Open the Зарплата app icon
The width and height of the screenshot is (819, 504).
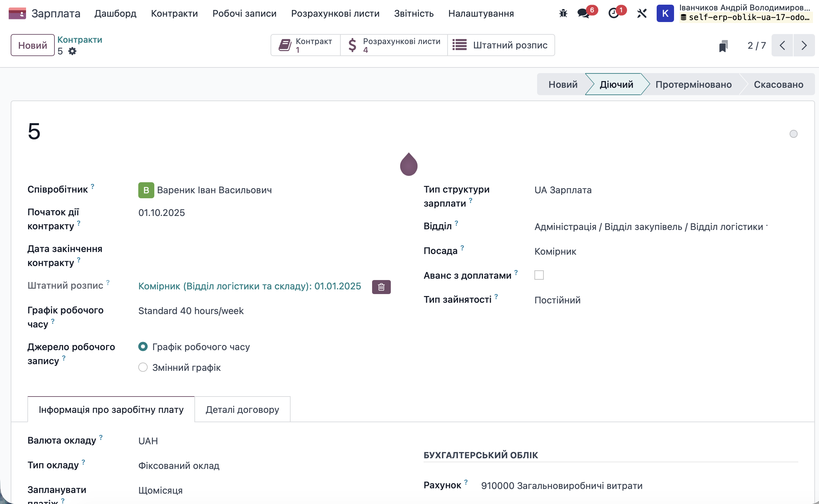click(17, 13)
